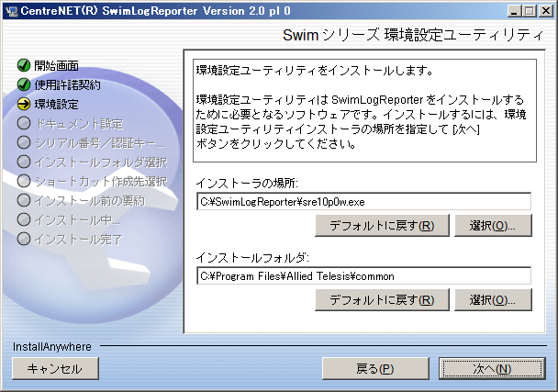
Task: Reset install folder with デフォルトに戻す(R)
Action: (x=382, y=300)
